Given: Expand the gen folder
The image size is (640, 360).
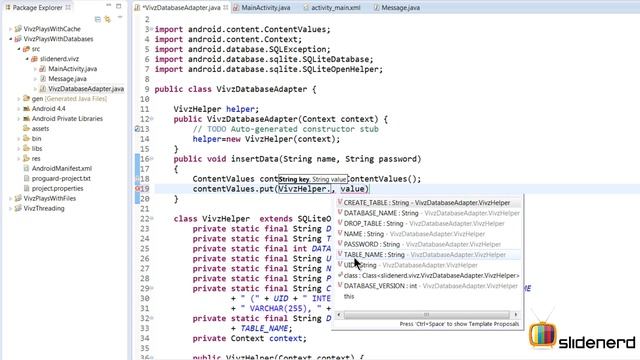Looking at the screenshot, I should pyautogui.click(x=19, y=99).
